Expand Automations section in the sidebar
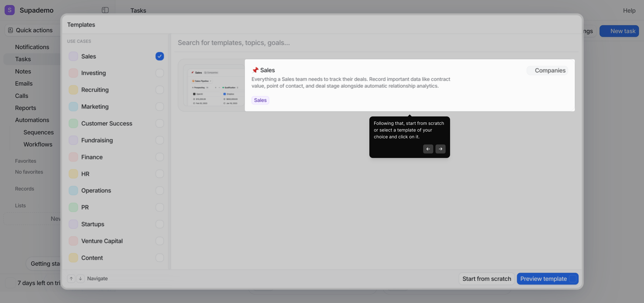 tap(32, 120)
